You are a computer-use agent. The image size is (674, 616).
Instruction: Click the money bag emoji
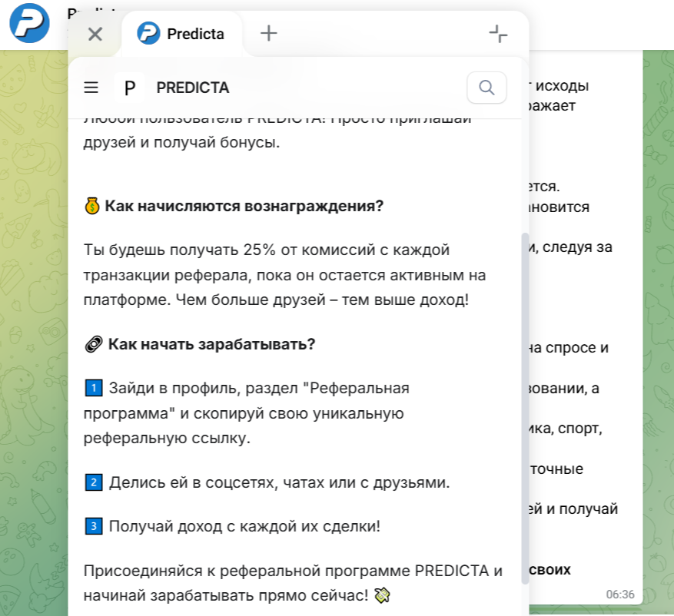tap(92, 206)
